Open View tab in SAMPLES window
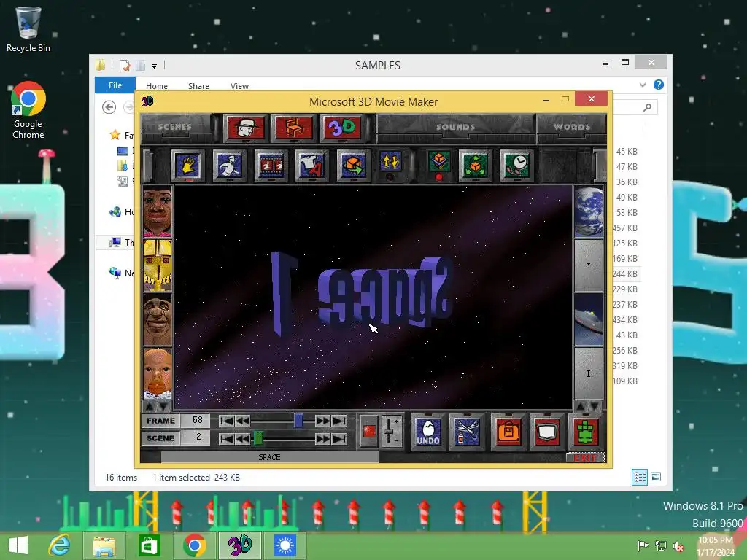747x560 pixels. pos(239,86)
